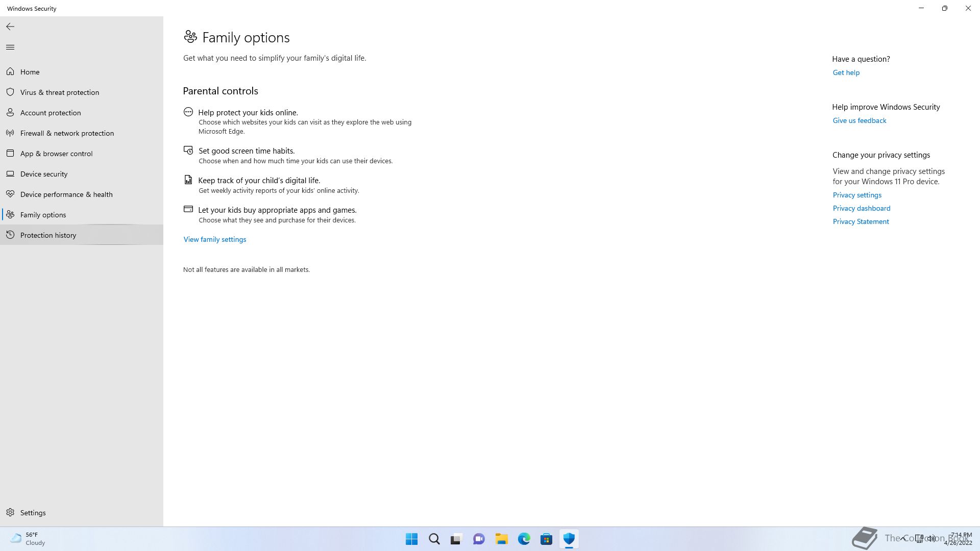The height and width of the screenshot is (551, 980).
Task: Open taskbar Search
Action: click(x=434, y=539)
